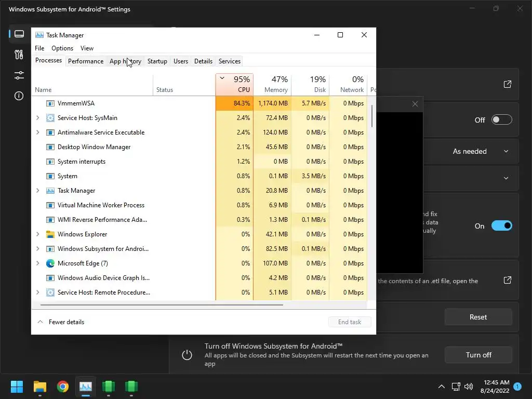Switch to the Services tab
532x399 pixels.
229,61
